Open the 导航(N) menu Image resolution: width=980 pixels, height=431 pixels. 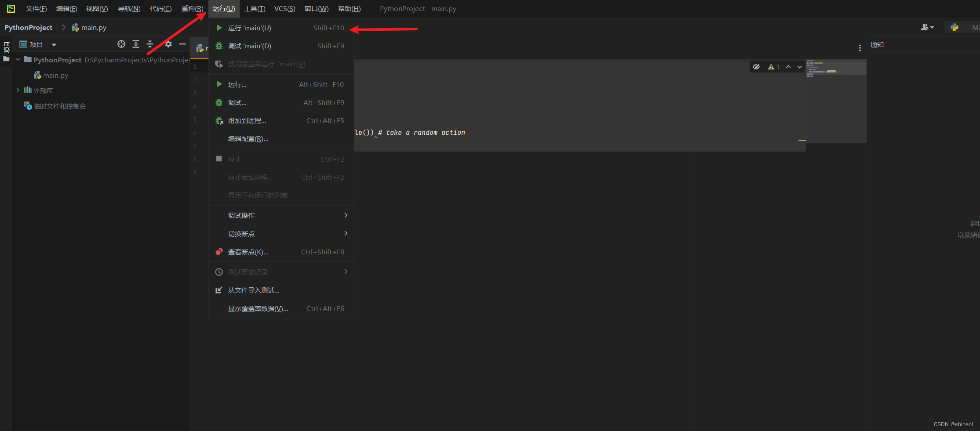tap(129, 9)
